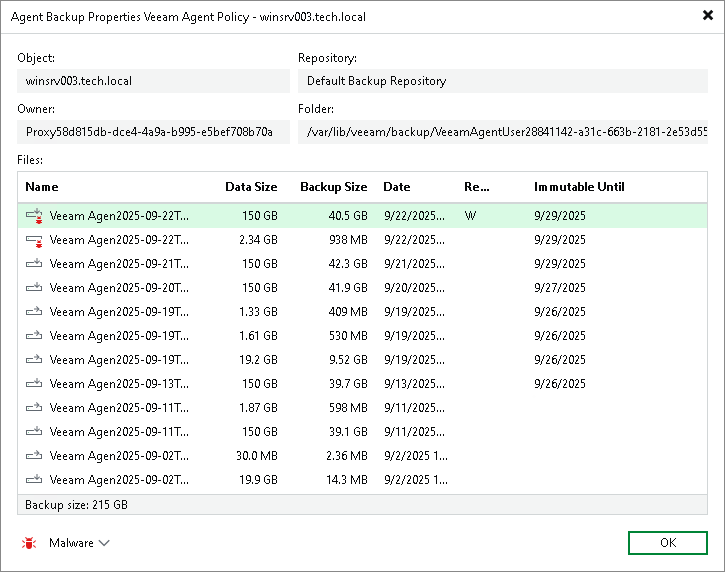Select the Veeam Agen2025-09-21T file name
725x572 pixels.
119,264
